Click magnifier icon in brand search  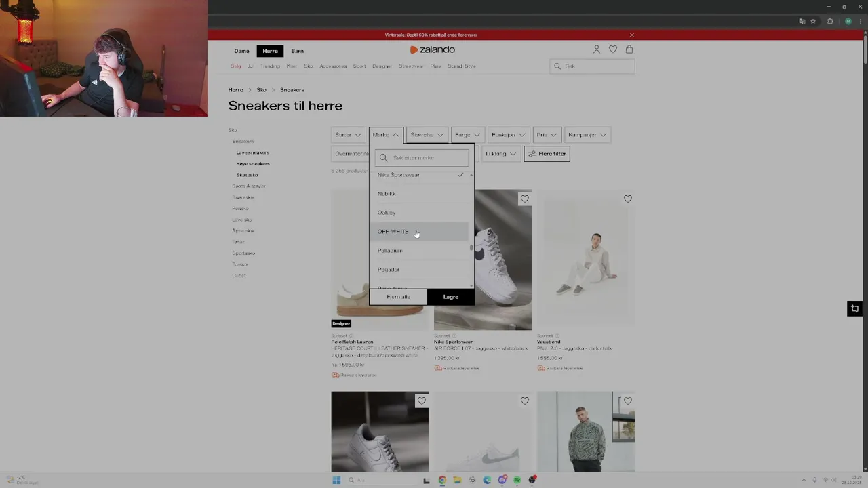(384, 158)
